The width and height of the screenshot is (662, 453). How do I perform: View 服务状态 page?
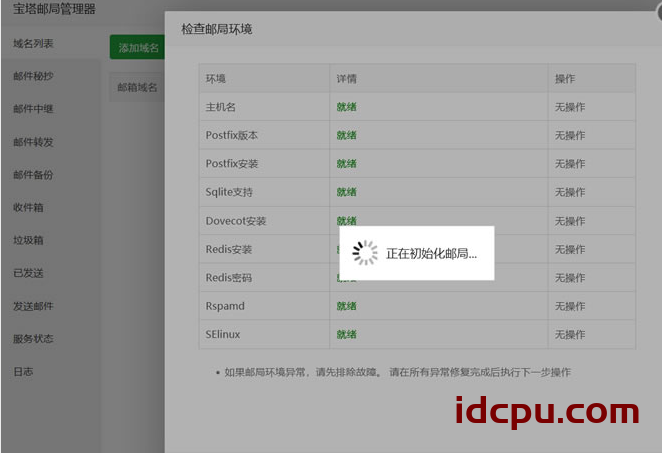[x=33, y=339]
